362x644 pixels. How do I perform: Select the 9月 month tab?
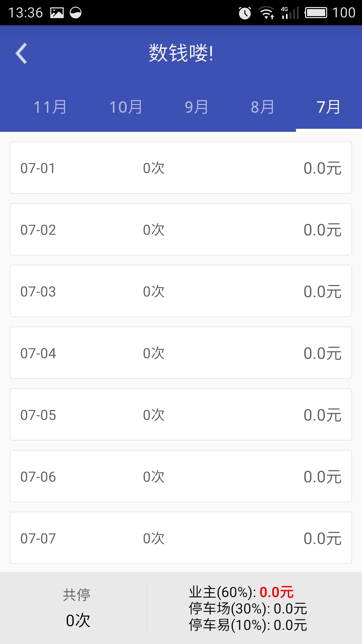pyautogui.click(x=196, y=107)
